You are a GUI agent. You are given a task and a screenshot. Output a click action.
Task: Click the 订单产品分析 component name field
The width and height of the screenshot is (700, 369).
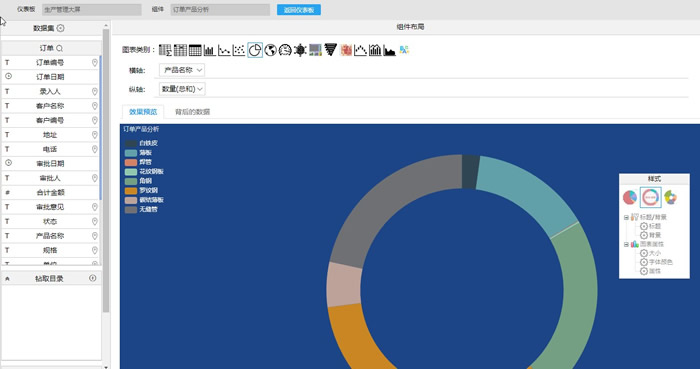220,10
